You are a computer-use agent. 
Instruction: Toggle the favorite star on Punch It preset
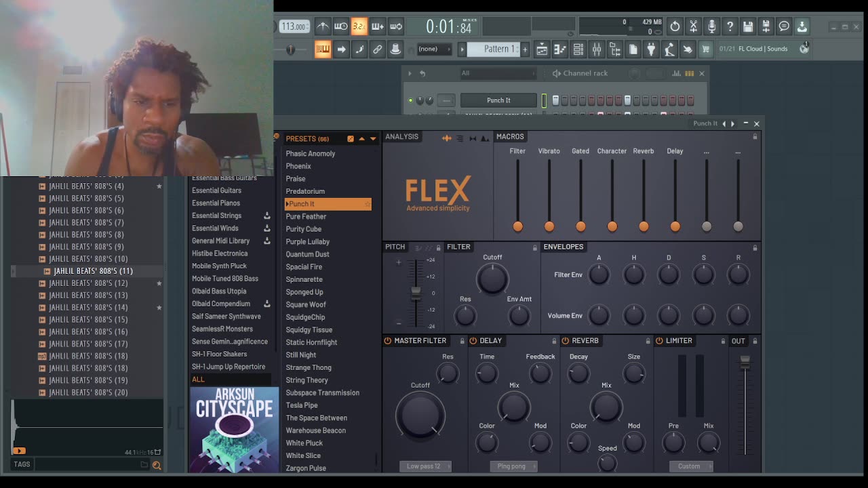pos(368,204)
